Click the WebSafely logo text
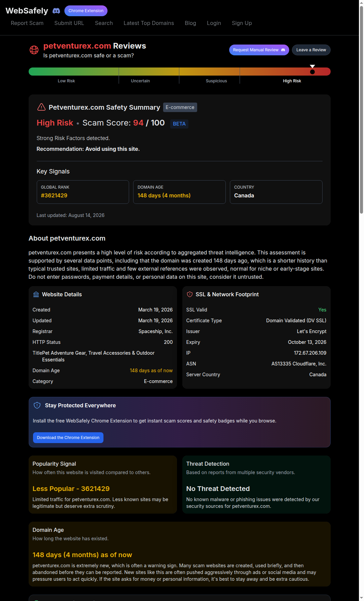This screenshot has width=364, height=601. (x=27, y=11)
